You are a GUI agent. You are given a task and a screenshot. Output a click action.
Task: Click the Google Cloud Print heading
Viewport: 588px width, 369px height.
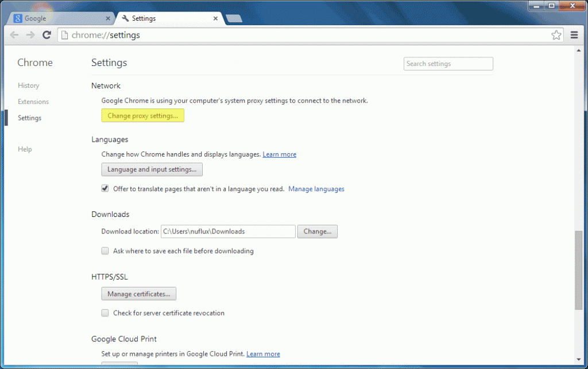pyautogui.click(x=124, y=339)
